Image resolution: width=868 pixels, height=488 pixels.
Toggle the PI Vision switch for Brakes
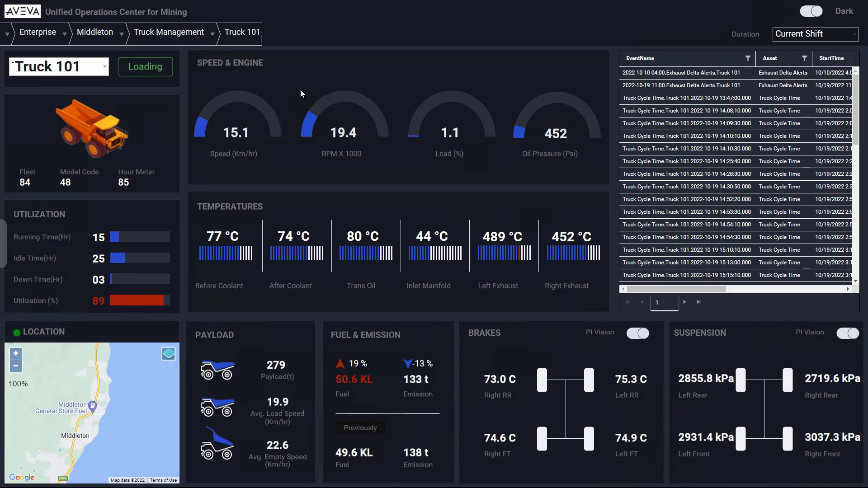click(638, 333)
